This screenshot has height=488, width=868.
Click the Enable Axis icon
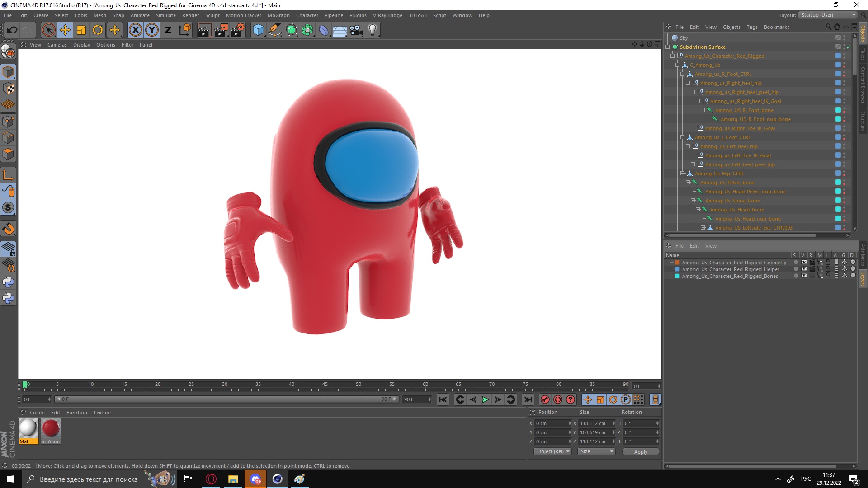(8, 175)
